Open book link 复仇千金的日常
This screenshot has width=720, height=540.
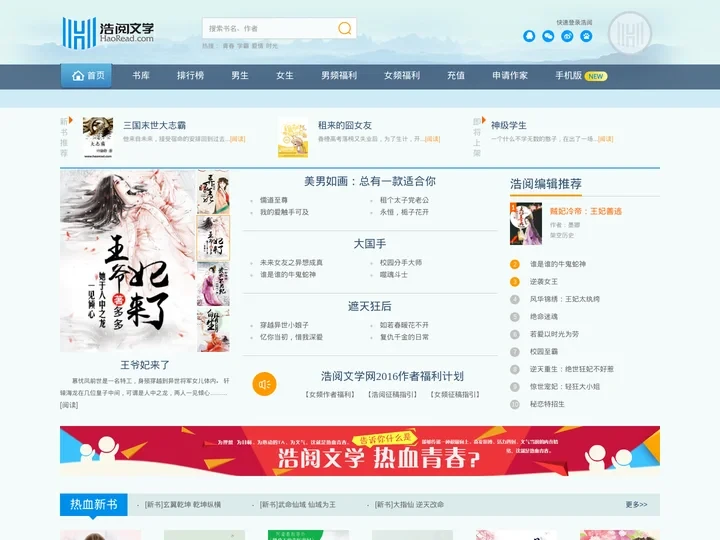[404, 337]
